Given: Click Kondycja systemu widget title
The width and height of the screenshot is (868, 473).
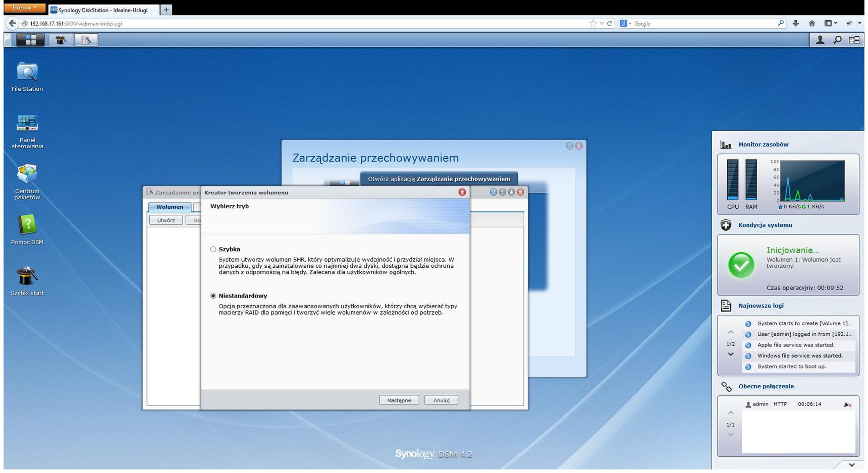Looking at the screenshot, I should tap(765, 225).
